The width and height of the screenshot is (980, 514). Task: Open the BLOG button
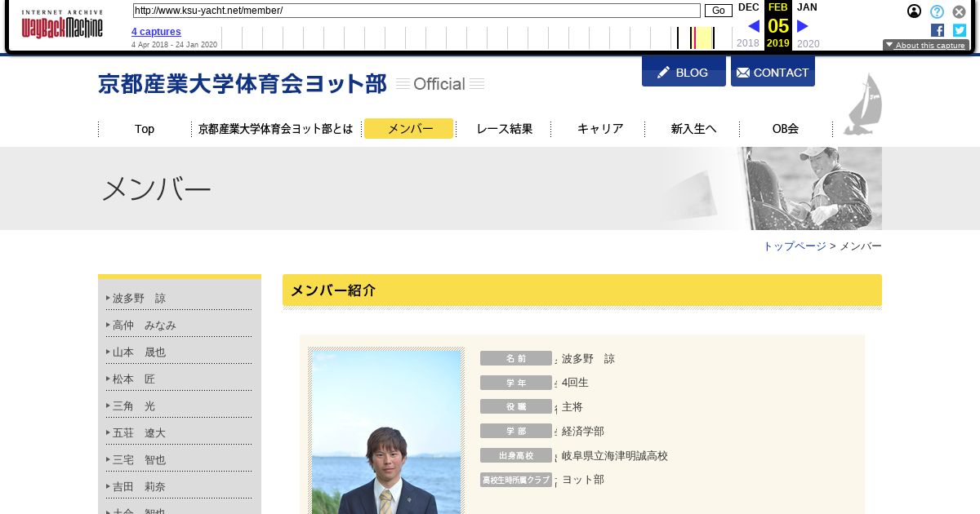684,73
